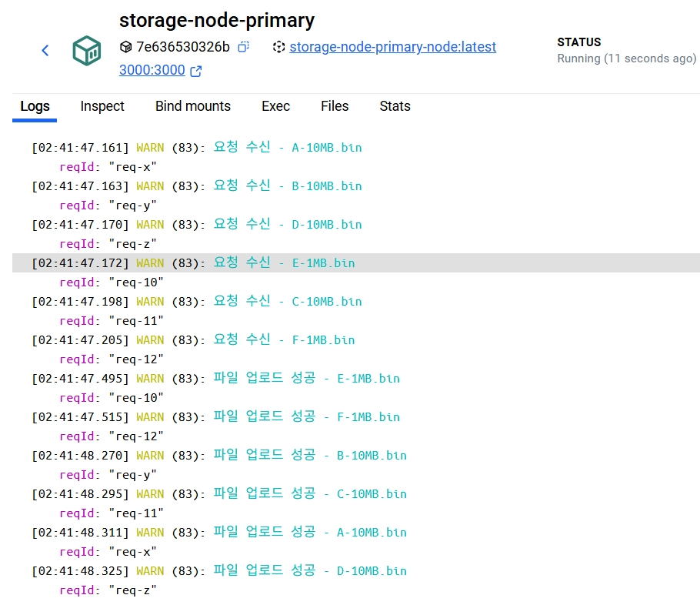
Task: Click the 'Running (11 seconds ago)' status text
Action: [x=626, y=58]
